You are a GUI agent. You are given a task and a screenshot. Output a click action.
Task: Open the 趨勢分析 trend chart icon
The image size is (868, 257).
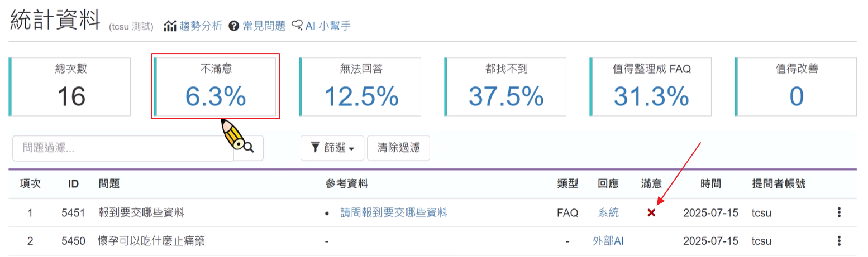coord(170,26)
